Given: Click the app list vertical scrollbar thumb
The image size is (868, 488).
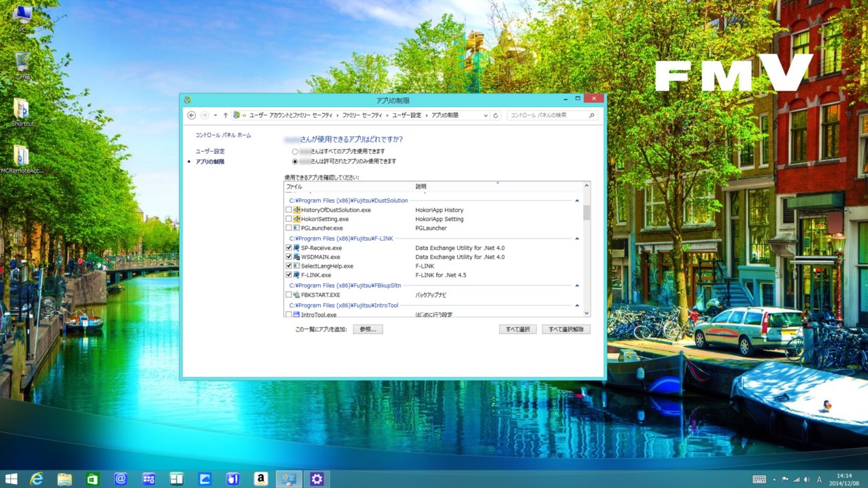Looking at the screenshot, I should tap(587, 212).
